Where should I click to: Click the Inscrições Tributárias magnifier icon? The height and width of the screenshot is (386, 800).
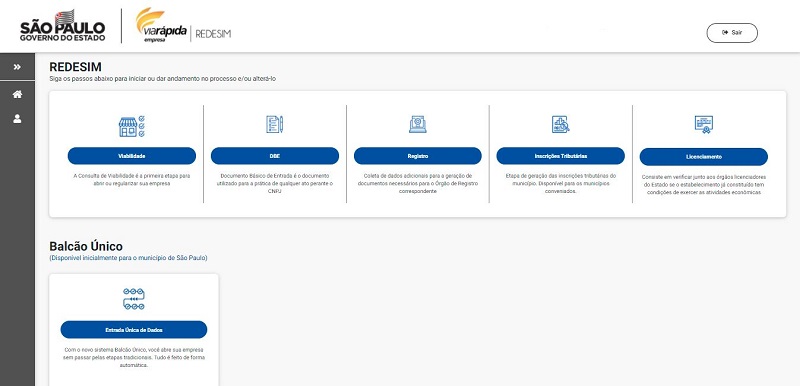coord(560,124)
